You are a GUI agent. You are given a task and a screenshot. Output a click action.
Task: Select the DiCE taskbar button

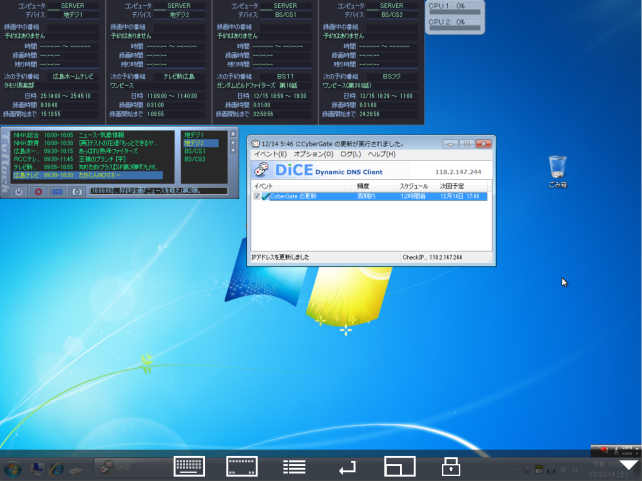(131, 467)
